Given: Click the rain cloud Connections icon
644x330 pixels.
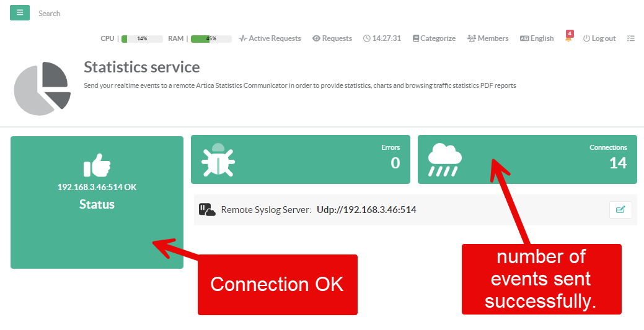Looking at the screenshot, I should [x=444, y=160].
